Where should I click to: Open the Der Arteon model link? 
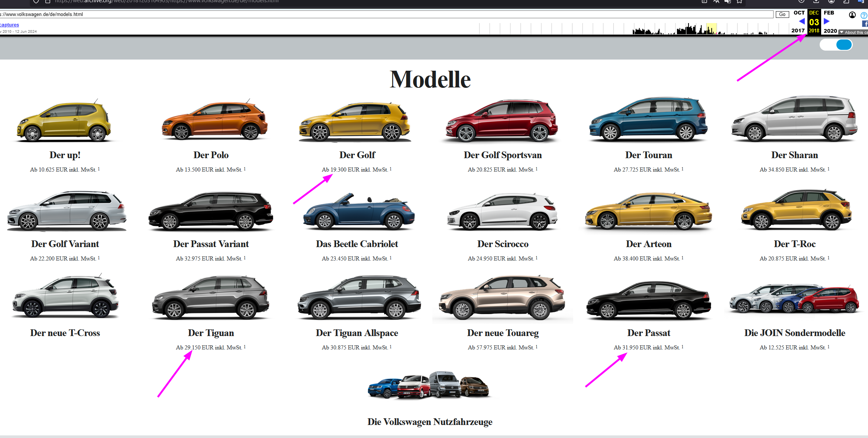649,244
